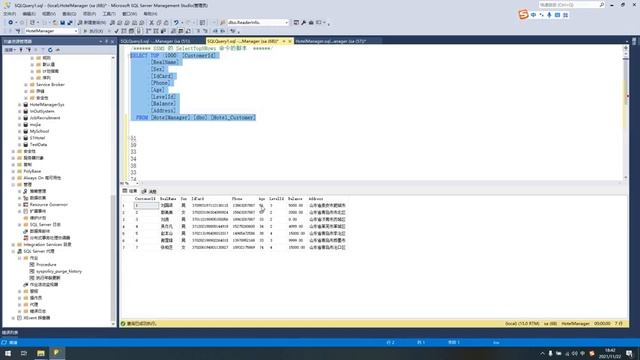Click the HotelManagerSys database icon
The width and height of the screenshot is (640, 360).
click(x=26, y=104)
